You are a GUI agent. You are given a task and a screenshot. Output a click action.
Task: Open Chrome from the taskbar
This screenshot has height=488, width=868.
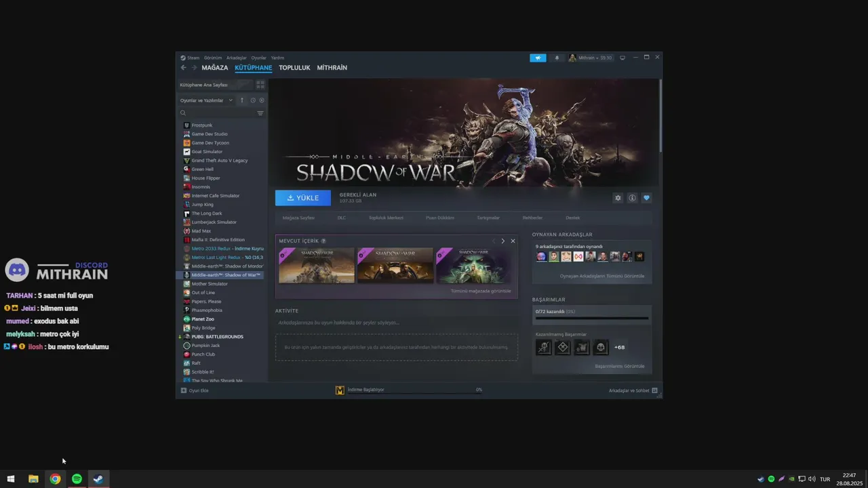pos(55,479)
